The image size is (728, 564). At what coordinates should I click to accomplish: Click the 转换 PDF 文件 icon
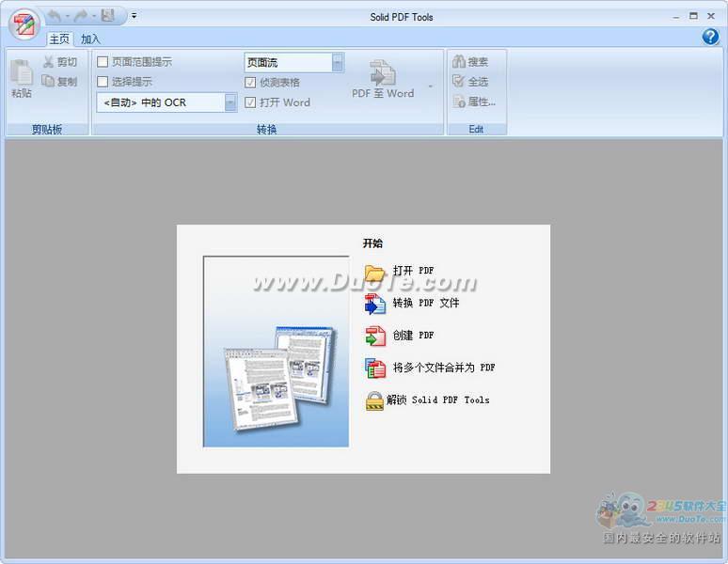point(374,305)
